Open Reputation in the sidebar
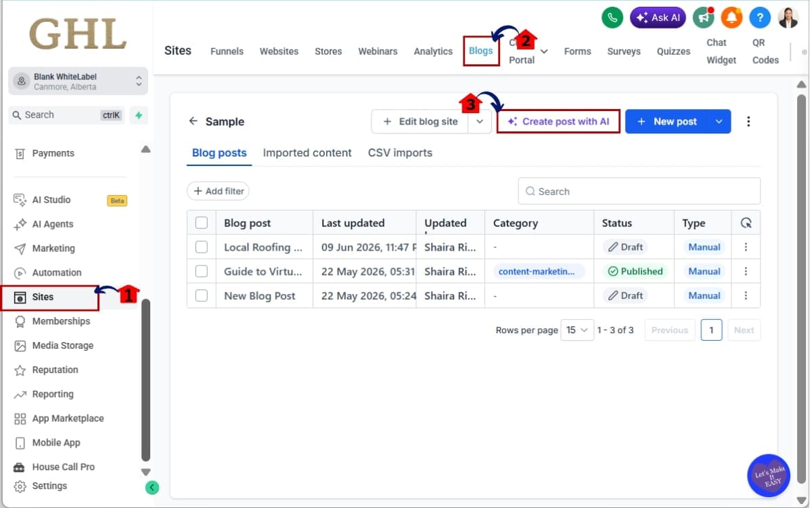This screenshot has height=508, width=812. click(55, 370)
